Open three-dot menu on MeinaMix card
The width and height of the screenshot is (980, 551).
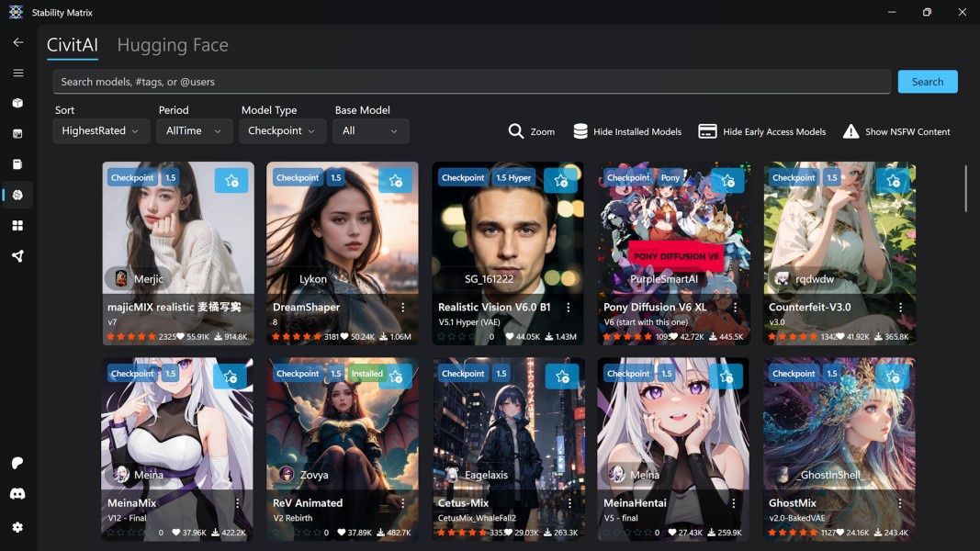point(238,503)
